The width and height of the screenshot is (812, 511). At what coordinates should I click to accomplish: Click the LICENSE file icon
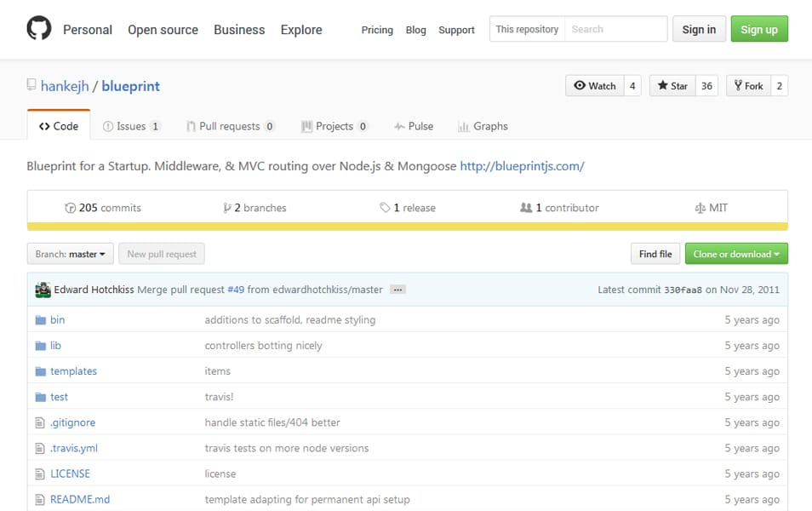pos(40,474)
